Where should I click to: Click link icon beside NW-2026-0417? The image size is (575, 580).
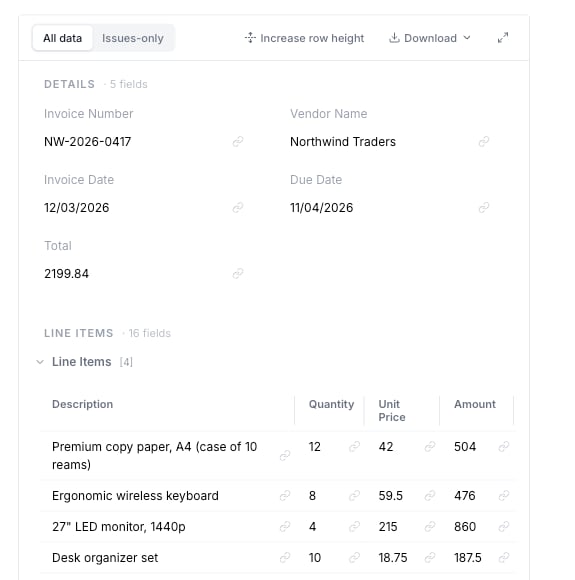click(x=238, y=142)
